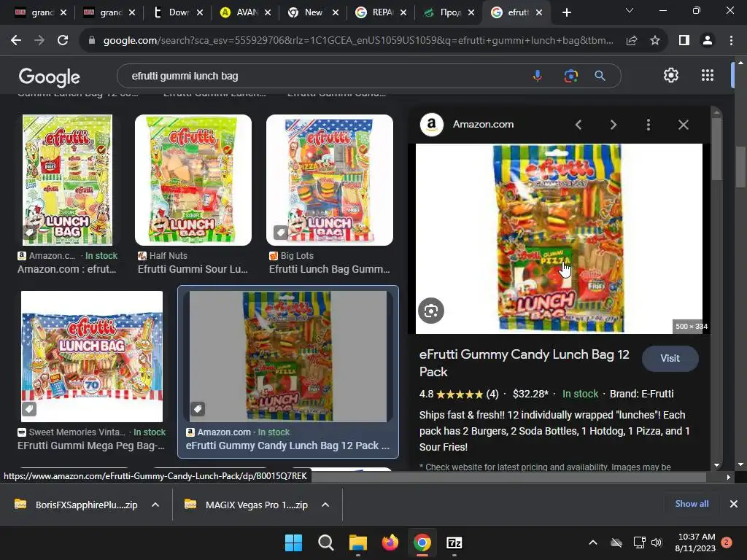
Task: Open eFrutti Gummy Candy Lunch Bag title
Action: click(x=524, y=363)
